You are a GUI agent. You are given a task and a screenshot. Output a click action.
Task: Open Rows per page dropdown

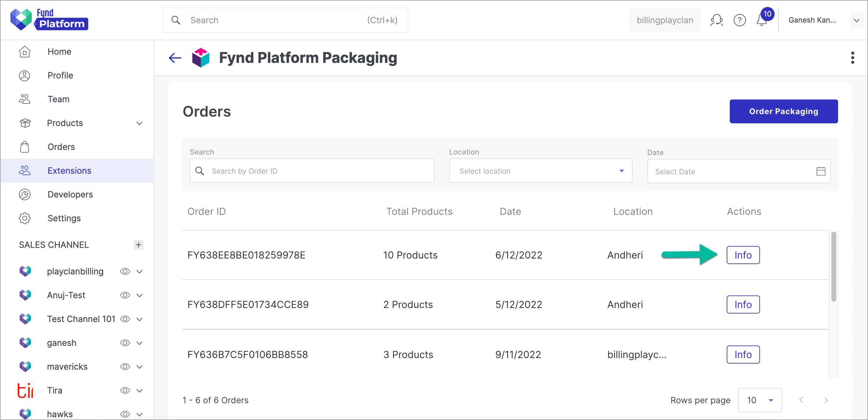tap(759, 400)
